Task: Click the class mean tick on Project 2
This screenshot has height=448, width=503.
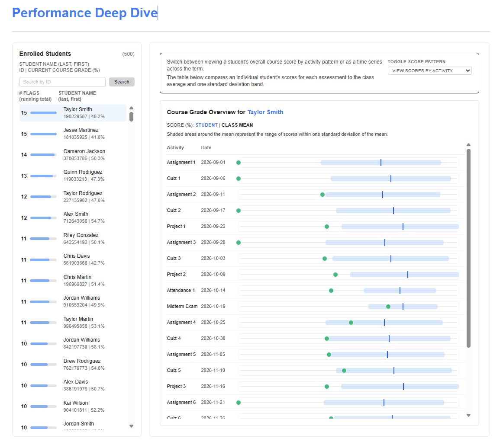Action: (407, 274)
